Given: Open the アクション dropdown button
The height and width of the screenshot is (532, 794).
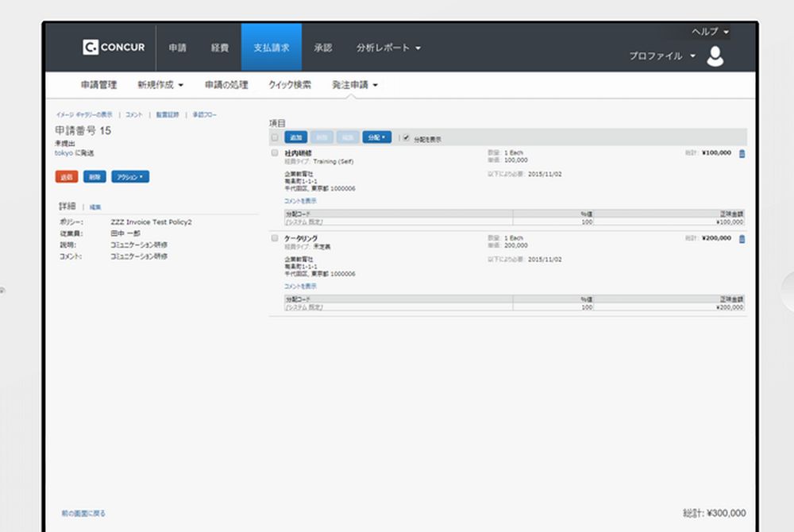Looking at the screenshot, I should tap(130, 177).
